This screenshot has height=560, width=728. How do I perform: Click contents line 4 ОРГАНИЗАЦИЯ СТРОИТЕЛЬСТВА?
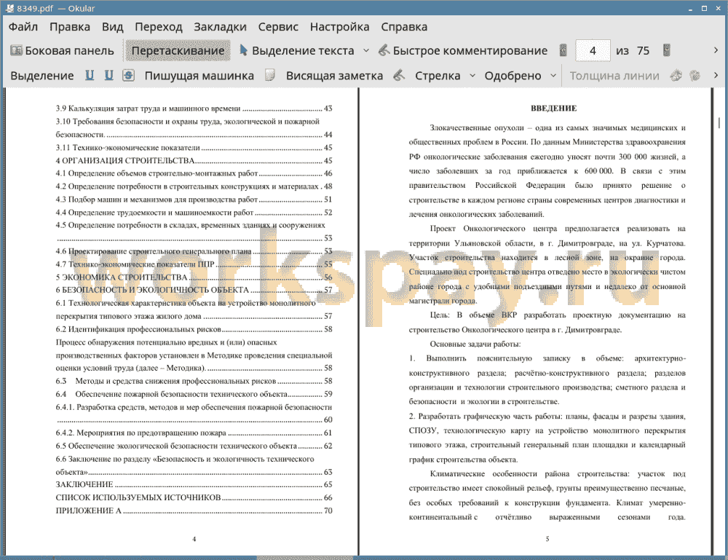click(194, 160)
